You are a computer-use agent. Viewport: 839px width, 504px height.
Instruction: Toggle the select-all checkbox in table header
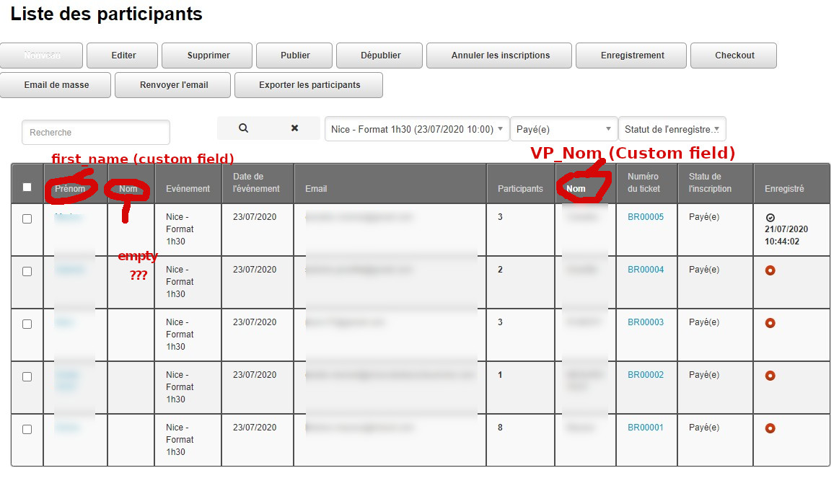point(27,187)
